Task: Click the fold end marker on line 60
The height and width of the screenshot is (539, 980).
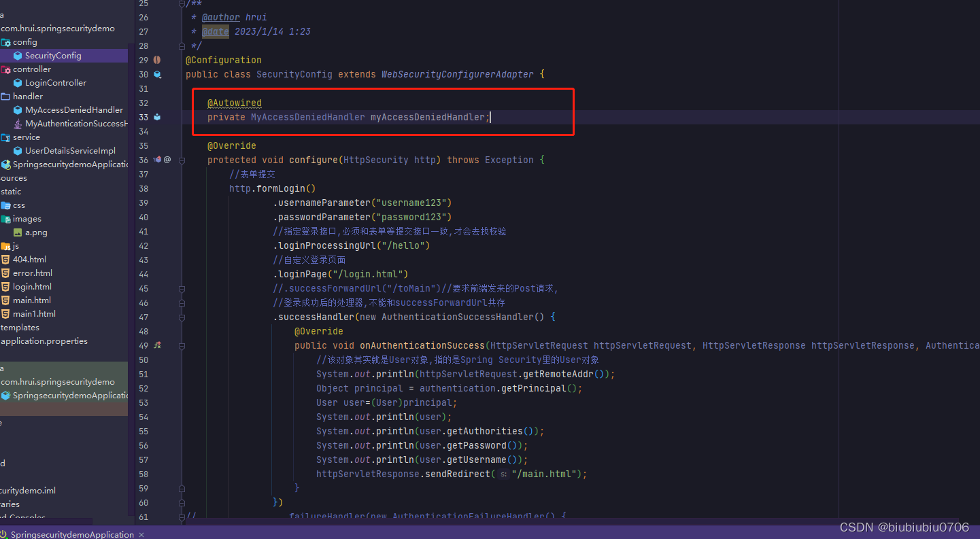Action: [182, 502]
